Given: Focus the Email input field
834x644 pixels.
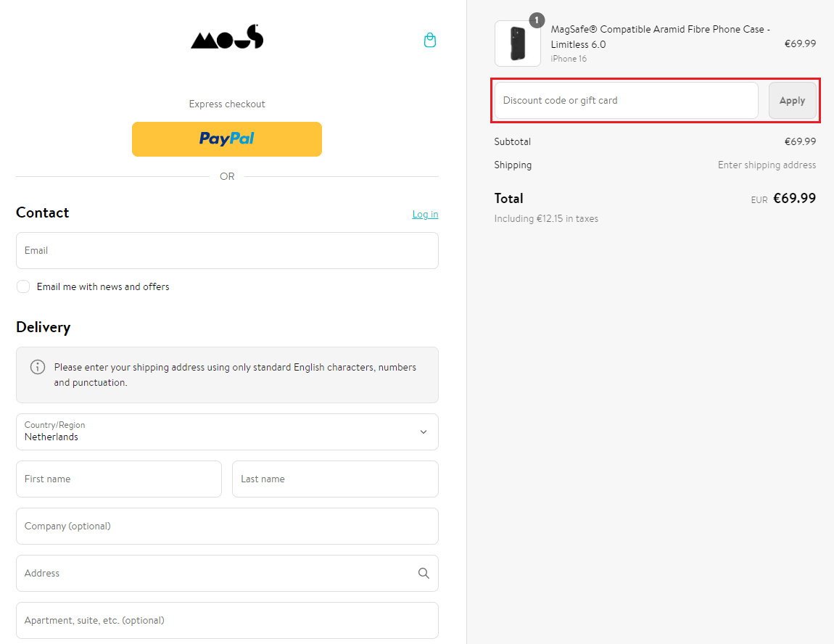Looking at the screenshot, I should [227, 250].
